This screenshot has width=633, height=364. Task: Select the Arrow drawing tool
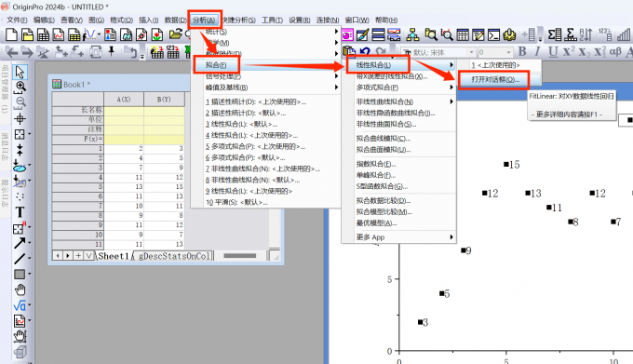pyautogui.click(x=20, y=243)
